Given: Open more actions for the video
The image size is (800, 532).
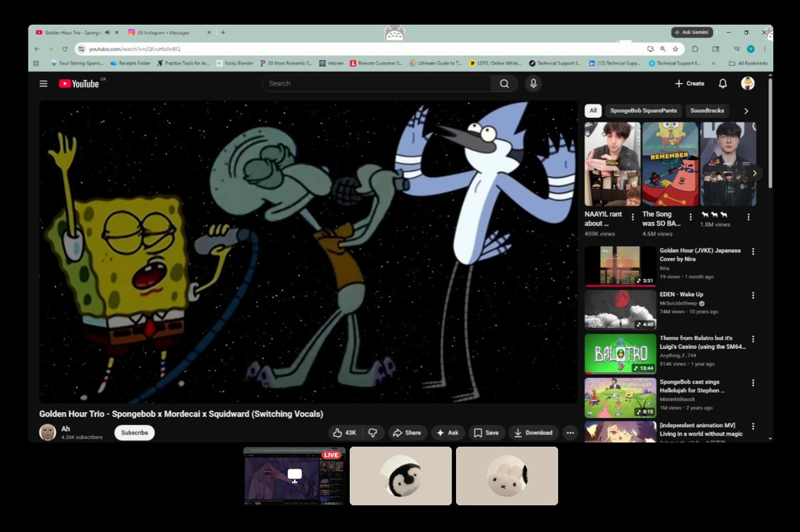Looking at the screenshot, I should pos(570,433).
